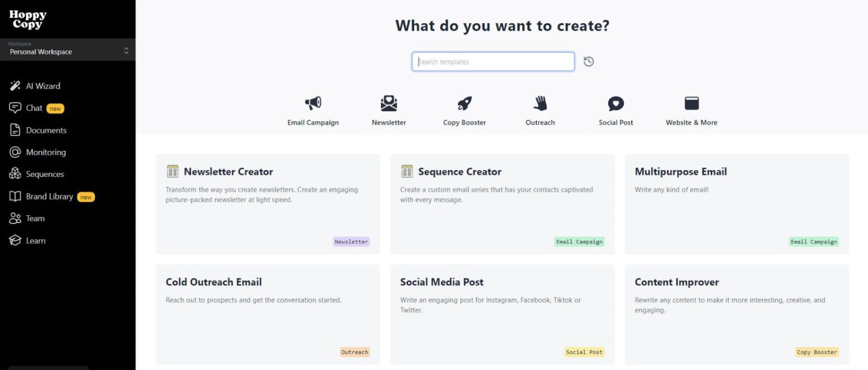Select the Website & More icon
Screen dimensions: 868x370
pyautogui.click(x=691, y=103)
